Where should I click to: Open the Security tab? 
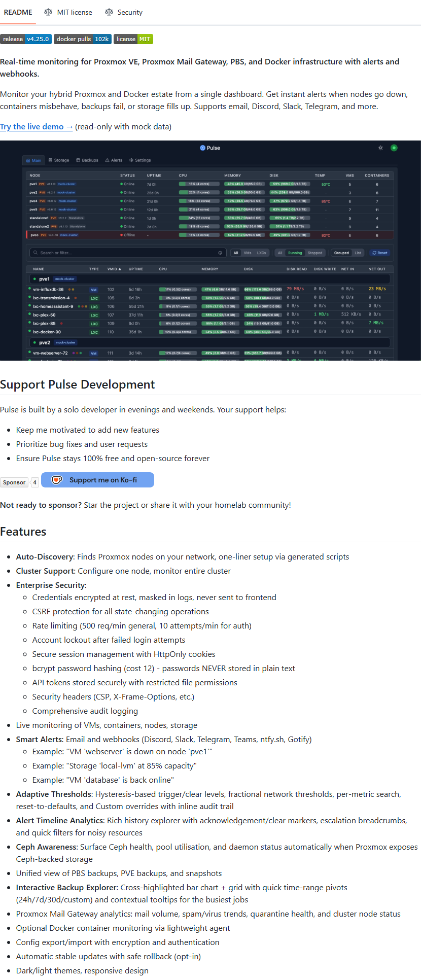[x=124, y=12]
